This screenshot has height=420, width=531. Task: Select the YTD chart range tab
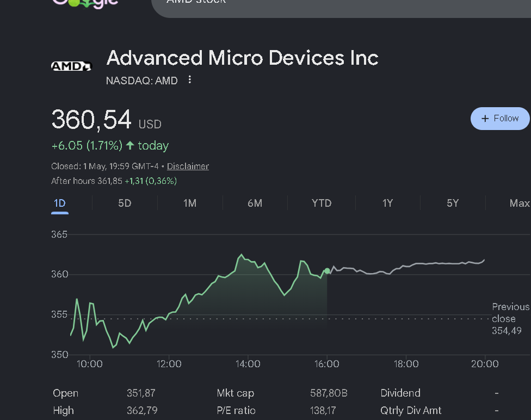point(322,203)
